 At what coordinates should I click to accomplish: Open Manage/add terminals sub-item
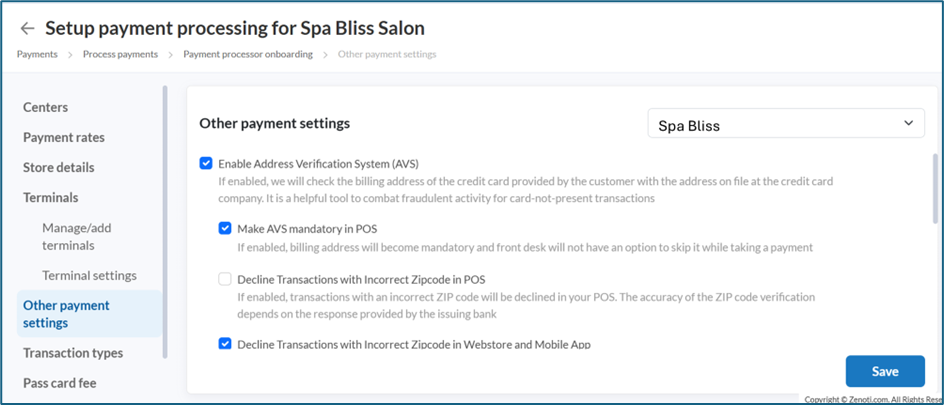click(x=77, y=236)
